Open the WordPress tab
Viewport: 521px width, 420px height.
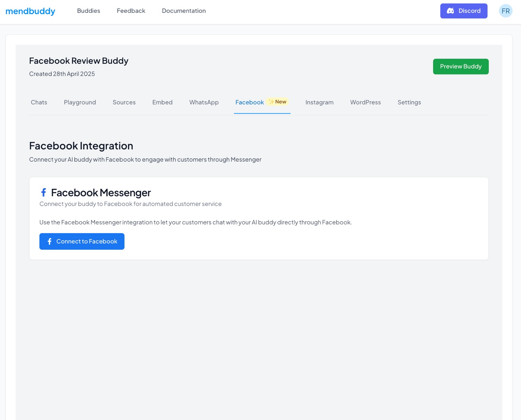tap(365, 102)
